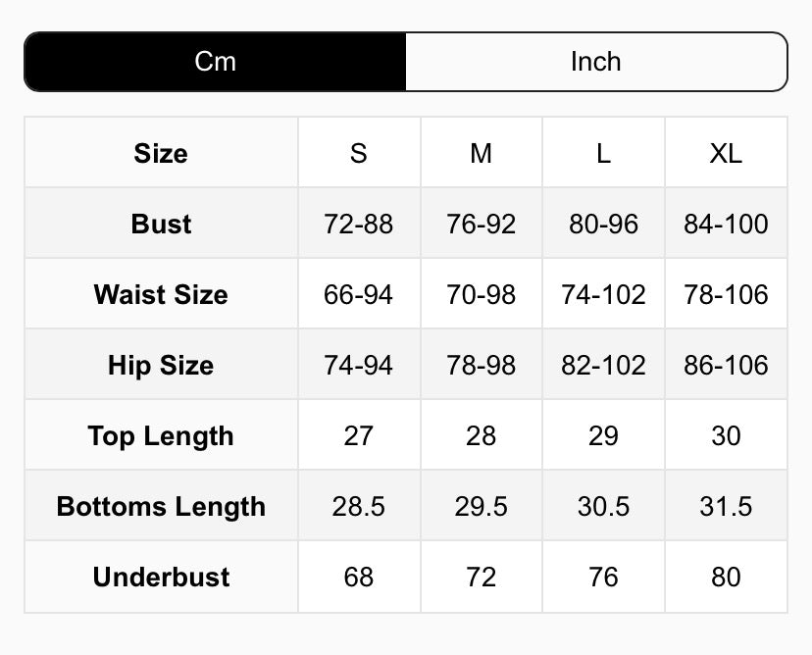Click the Underbust row label

[161, 577]
